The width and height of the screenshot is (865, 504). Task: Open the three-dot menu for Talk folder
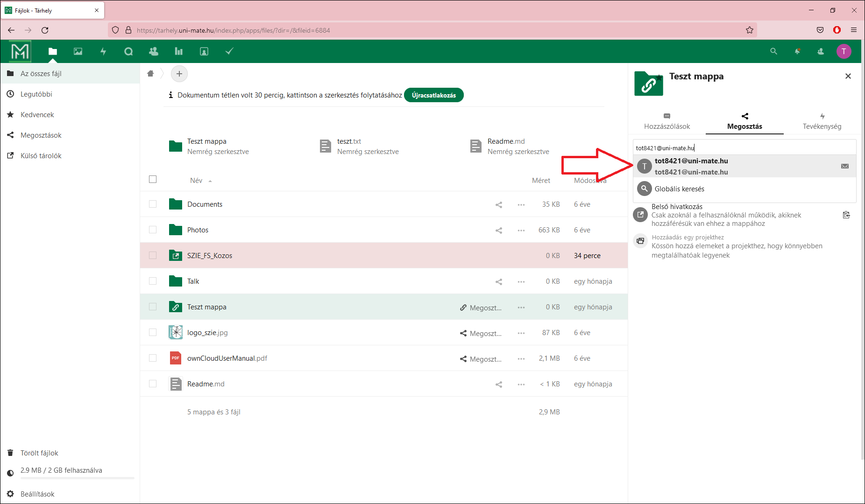click(x=521, y=281)
